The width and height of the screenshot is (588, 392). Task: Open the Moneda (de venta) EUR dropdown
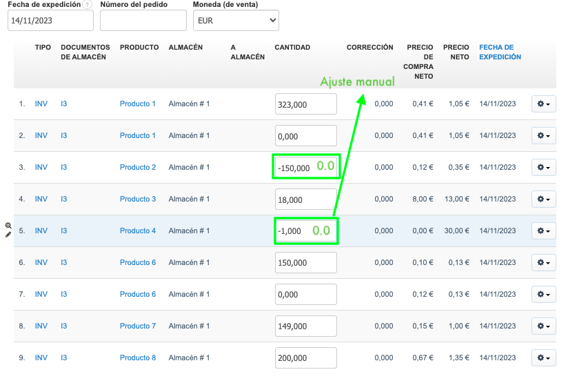click(236, 21)
